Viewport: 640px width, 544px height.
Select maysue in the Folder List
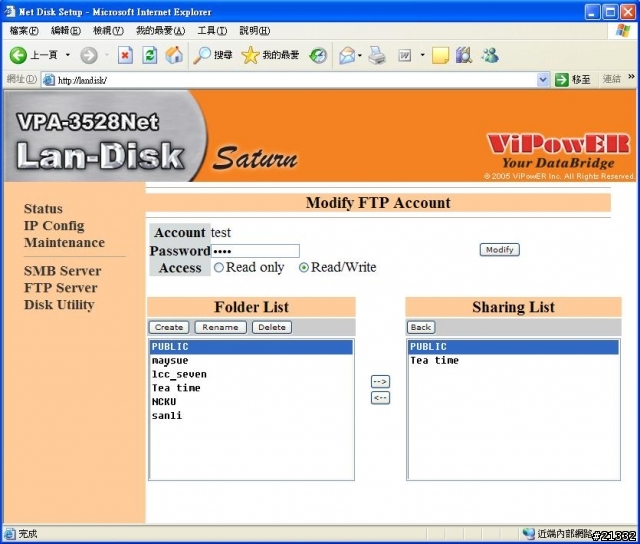pyautogui.click(x=251, y=361)
